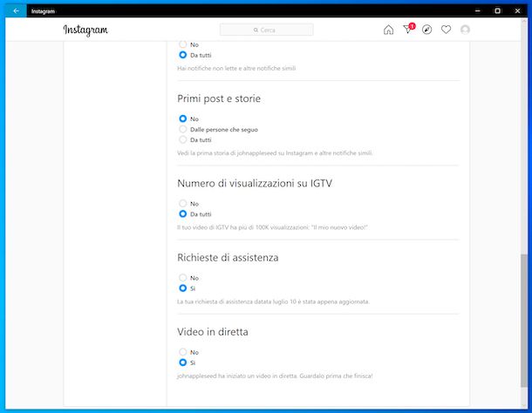Go back with the title bar arrow

point(16,10)
